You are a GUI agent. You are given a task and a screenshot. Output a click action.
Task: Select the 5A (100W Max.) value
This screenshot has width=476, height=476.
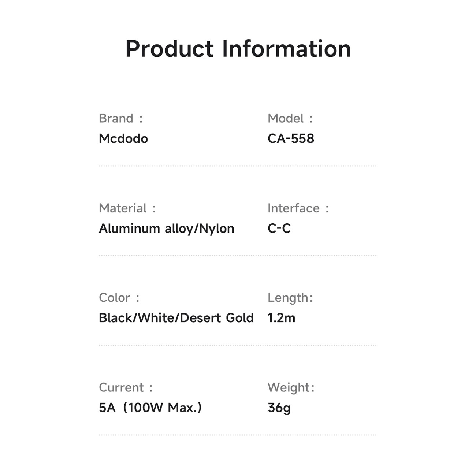(x=150, y=408)
